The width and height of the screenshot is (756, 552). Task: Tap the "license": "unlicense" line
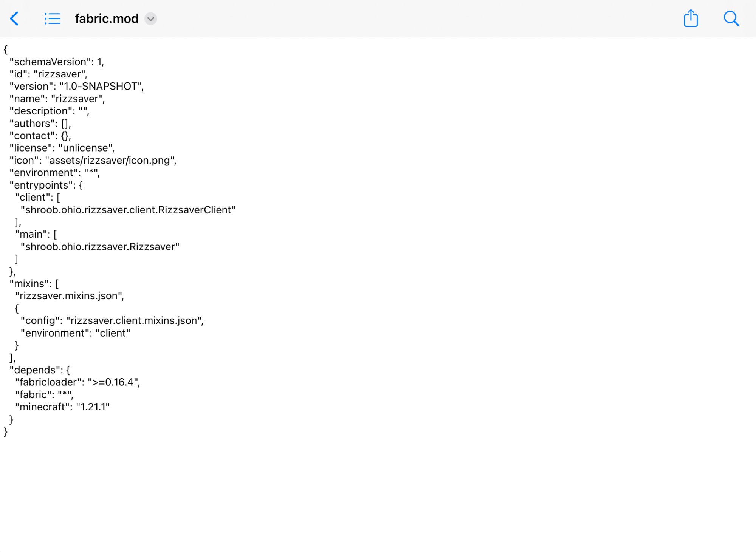click(62, 148)
